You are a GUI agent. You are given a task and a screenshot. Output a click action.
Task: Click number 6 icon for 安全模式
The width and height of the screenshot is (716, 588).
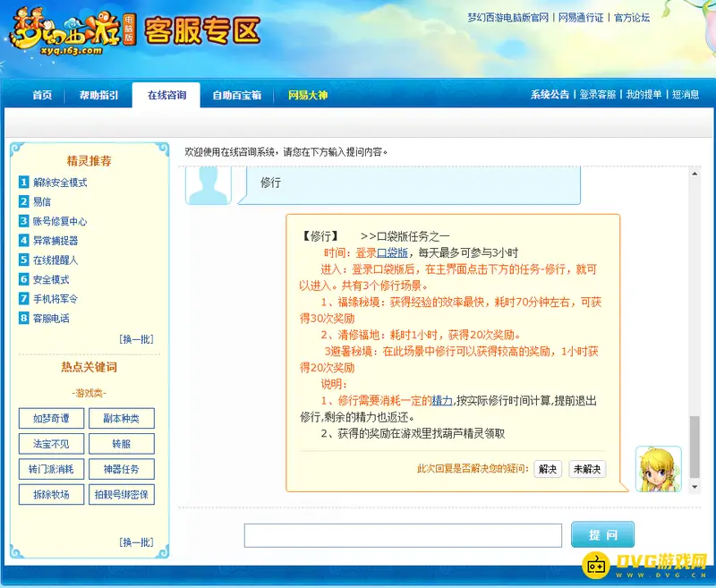coord(24,279)
